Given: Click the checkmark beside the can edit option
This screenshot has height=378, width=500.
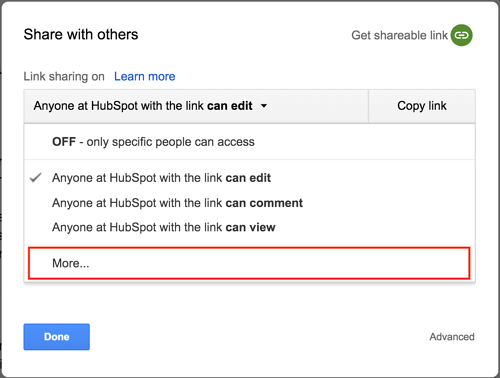Looking at the screenshot, I should (36, 178).
